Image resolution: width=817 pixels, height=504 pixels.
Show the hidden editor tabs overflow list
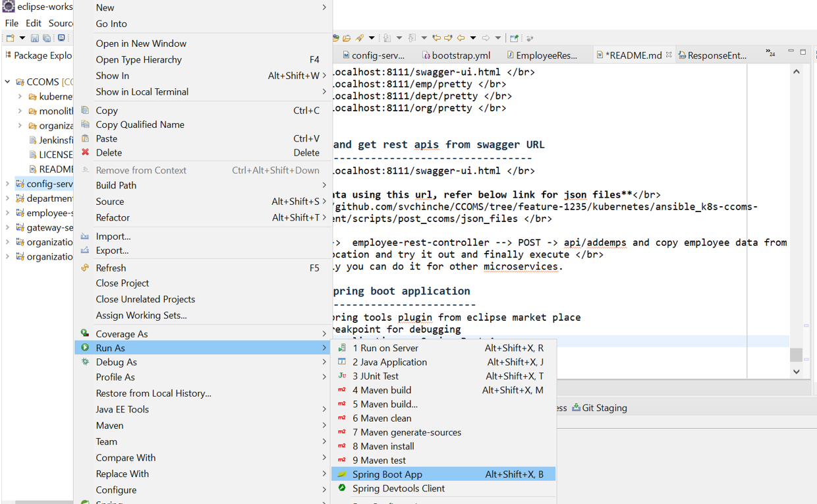tap(770, 52)
